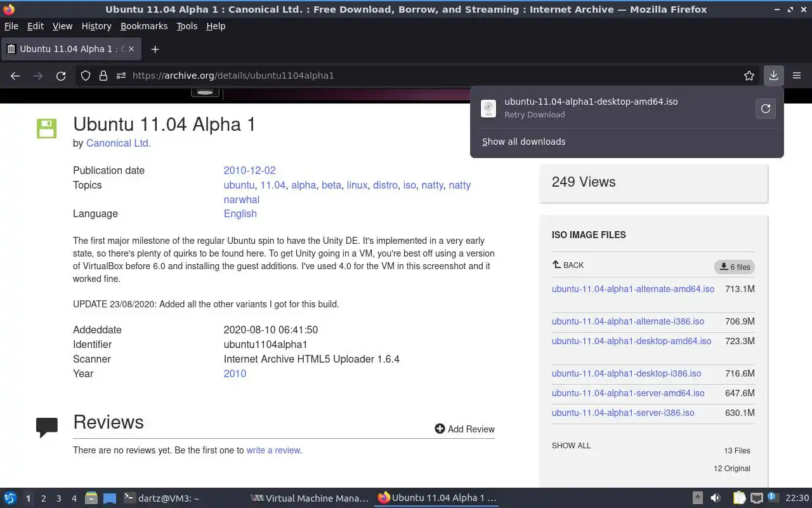
Task: Open the History menu
Action: 96,26
